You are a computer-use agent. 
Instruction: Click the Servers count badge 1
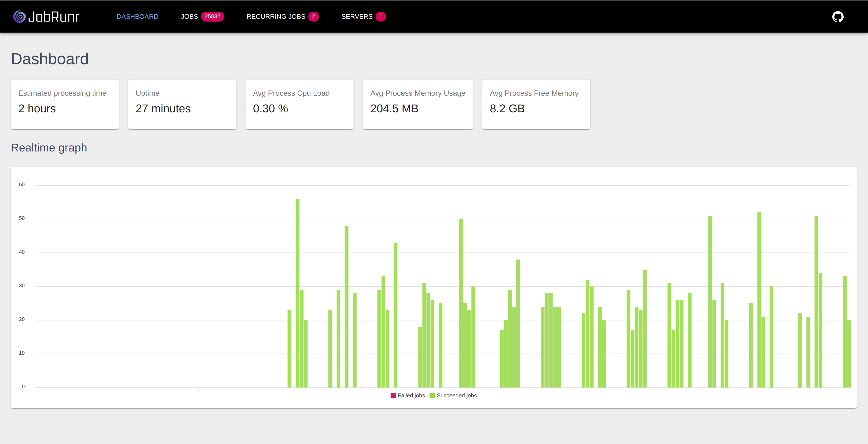(380, 16)
